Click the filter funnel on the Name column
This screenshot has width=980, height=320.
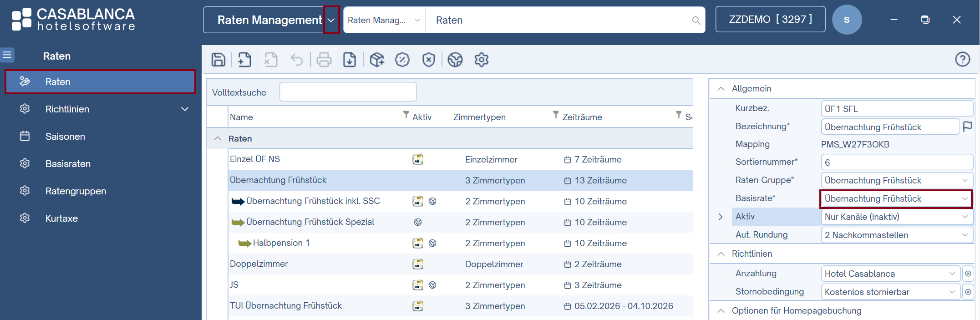point(406,115)
